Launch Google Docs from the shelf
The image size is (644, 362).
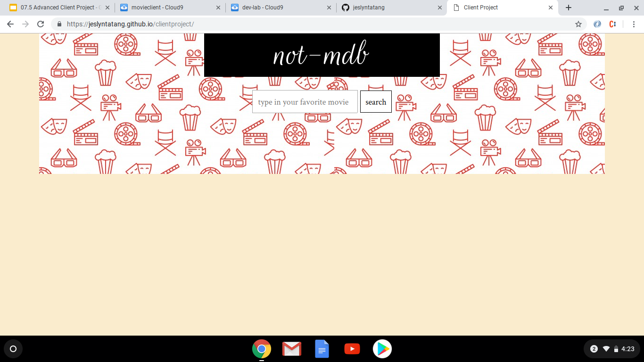point(322,349)
